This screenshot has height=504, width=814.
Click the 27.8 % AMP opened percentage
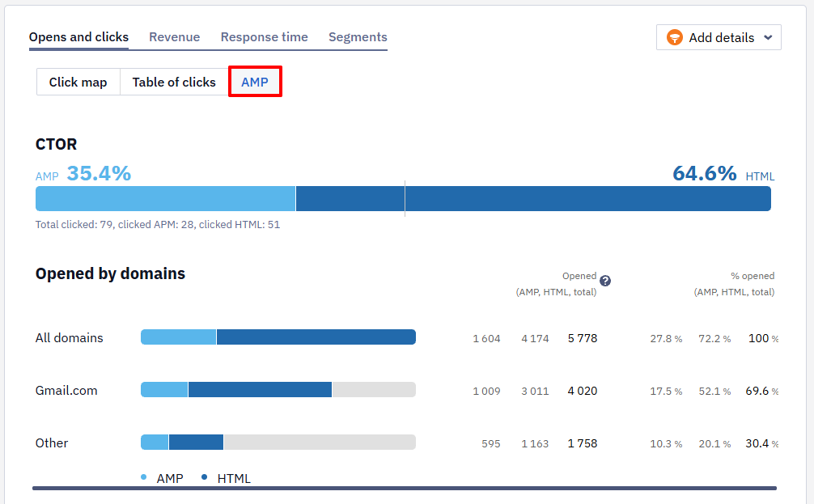pyautogui.click(x=666, y=338)
